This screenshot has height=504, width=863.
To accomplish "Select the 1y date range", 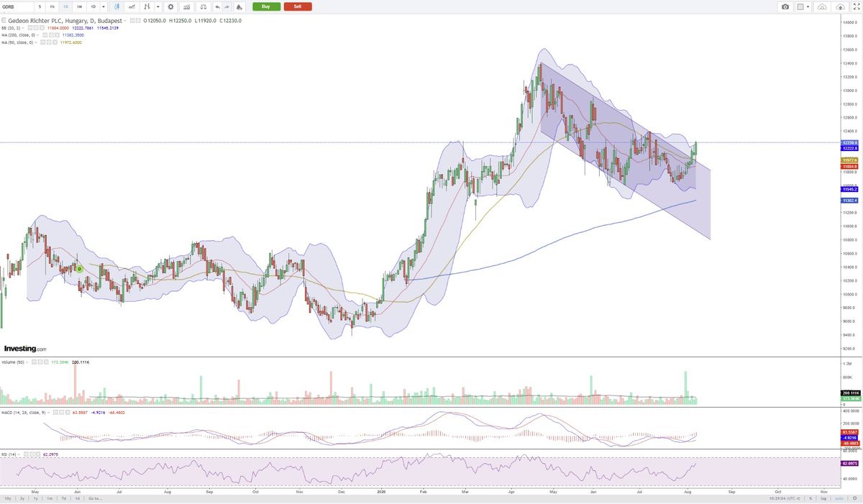I will pos(35,498).
